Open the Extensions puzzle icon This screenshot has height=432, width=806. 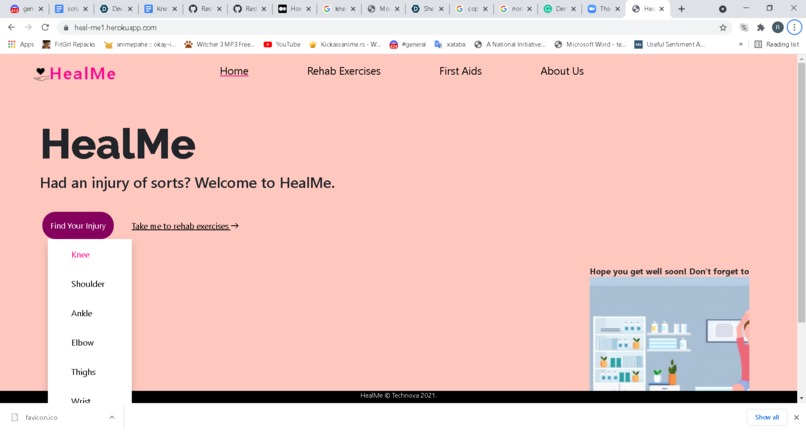(761, 28)
